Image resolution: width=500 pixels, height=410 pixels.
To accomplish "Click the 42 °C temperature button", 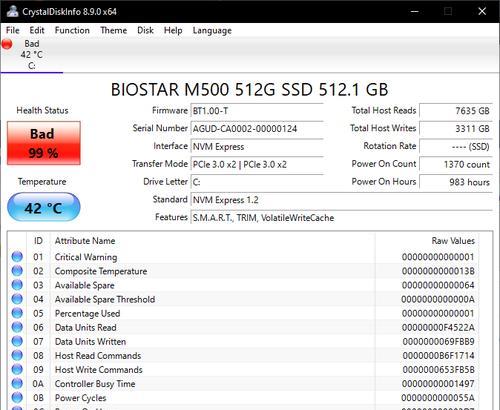I will pyautogui.click(x=44, y=207).
